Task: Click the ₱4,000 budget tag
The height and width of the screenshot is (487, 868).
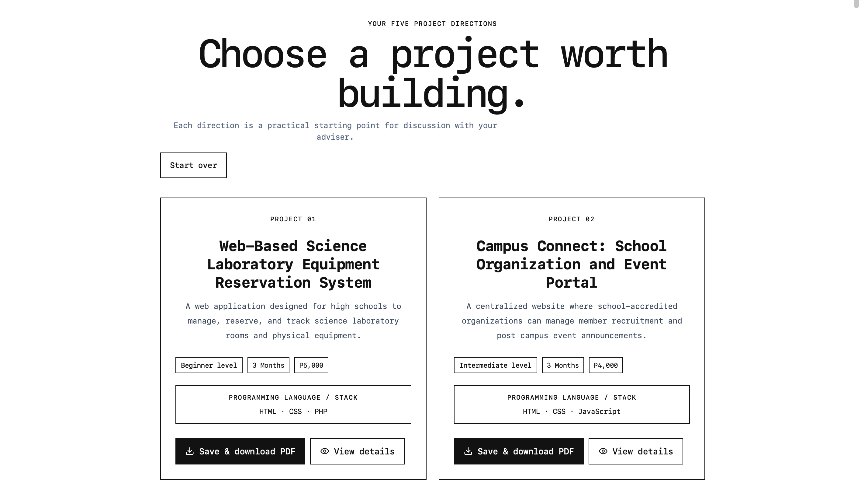Action: pos(606,365)
